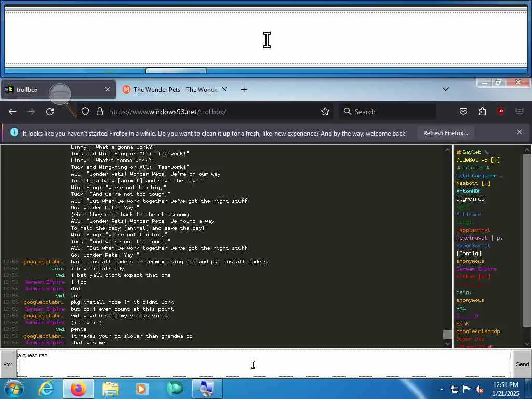Click Firefox taskbar icon
Viewport: 532px width, 399px height.
click(78, 389)
